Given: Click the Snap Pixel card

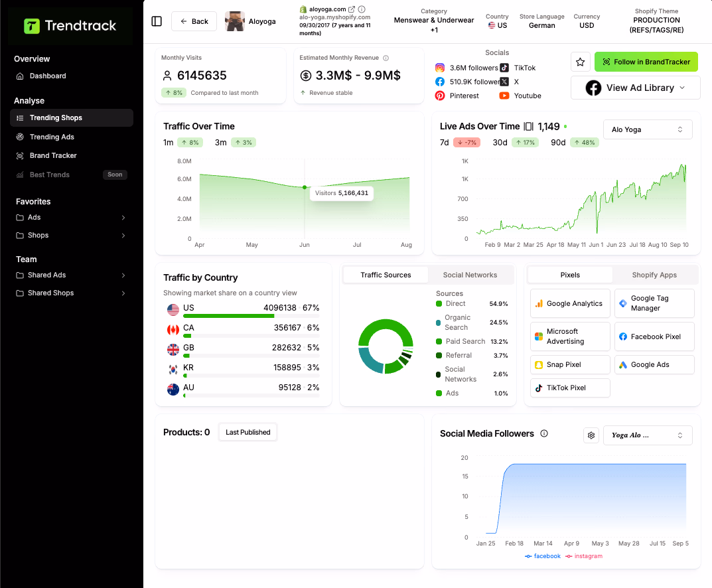Looking at the screenshot, I should [570, 364].
